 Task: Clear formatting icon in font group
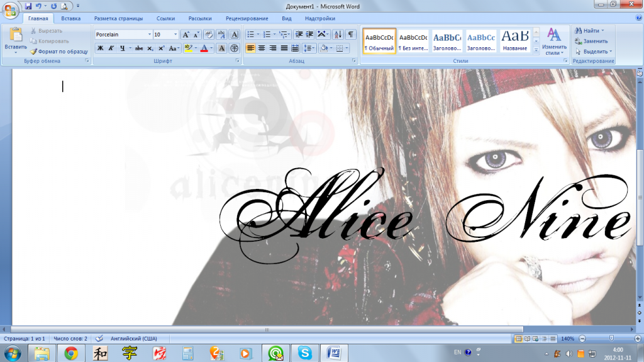209,35
